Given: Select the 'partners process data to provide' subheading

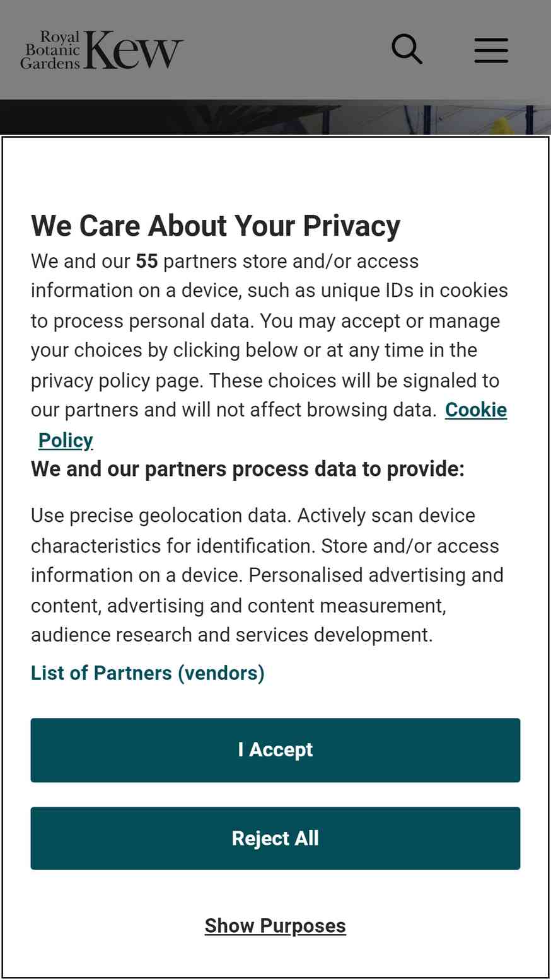Looking at the screenshot, I should [x=248, y=469].
